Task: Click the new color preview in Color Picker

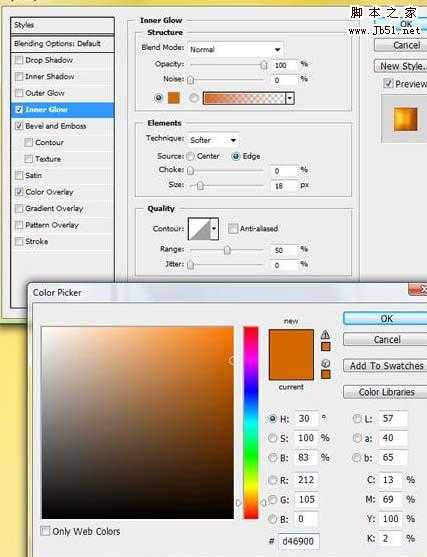Action: click(291, 342)
